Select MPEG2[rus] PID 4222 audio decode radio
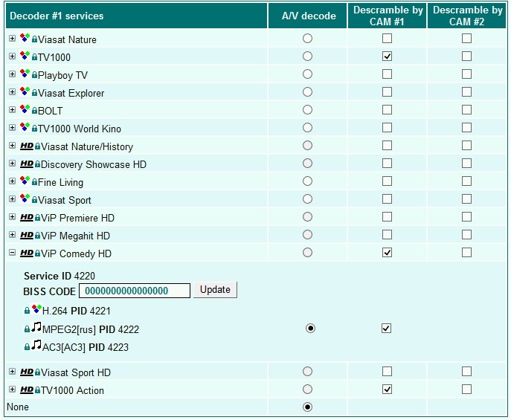Viewport: 511px width, 420px height. coord(311,329)
